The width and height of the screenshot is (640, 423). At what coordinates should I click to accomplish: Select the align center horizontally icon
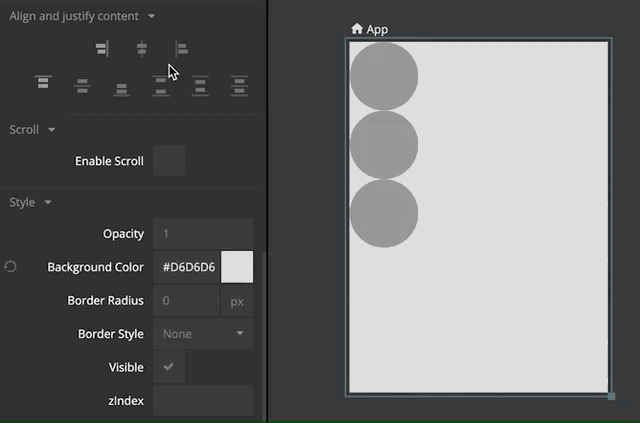[x=141, y=48]
